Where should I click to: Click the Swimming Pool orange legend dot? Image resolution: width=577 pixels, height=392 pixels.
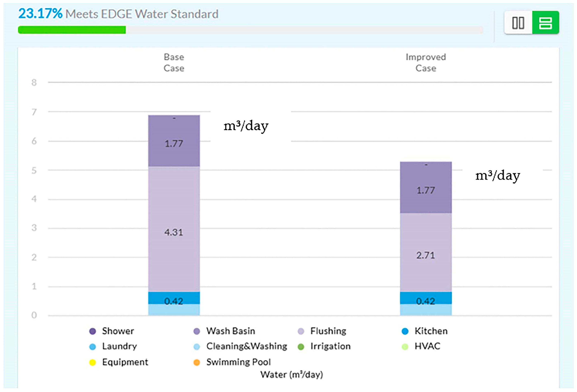[197, 362]
